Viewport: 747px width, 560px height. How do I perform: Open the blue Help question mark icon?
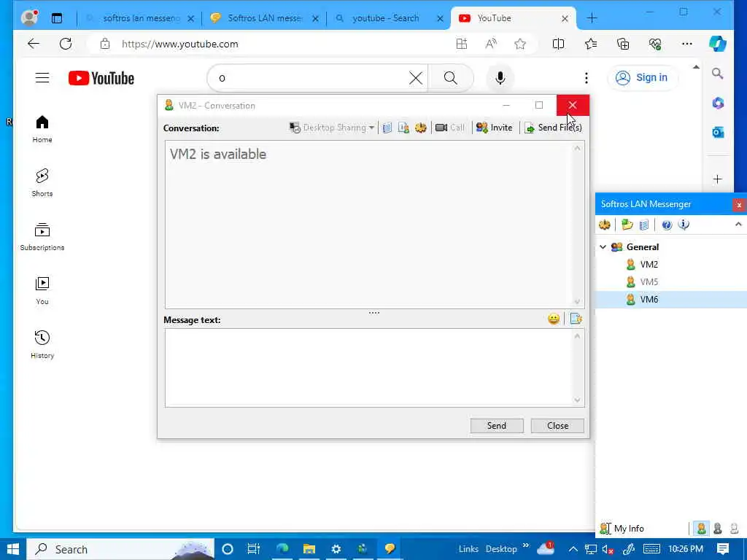coord(667,225)
